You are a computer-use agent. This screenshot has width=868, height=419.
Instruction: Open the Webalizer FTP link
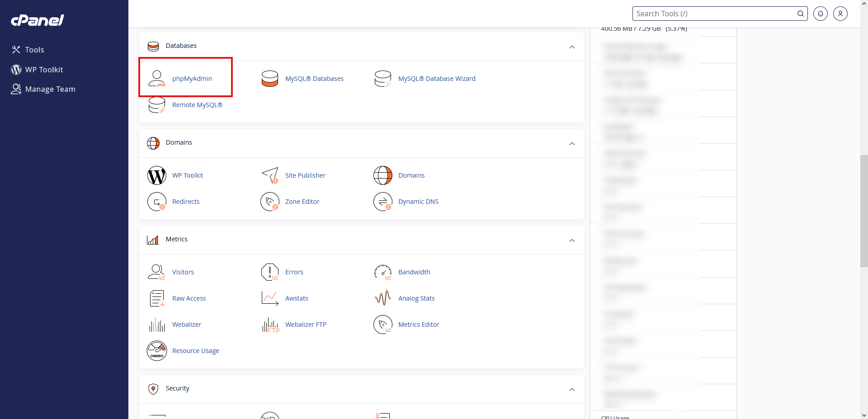[306, 325]
